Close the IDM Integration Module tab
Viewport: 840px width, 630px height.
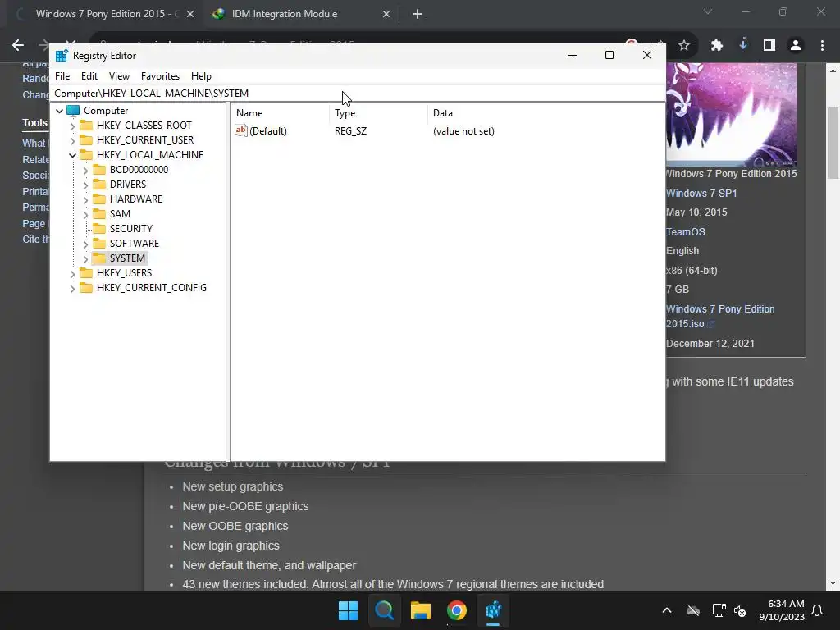click(x=386, y=14)
